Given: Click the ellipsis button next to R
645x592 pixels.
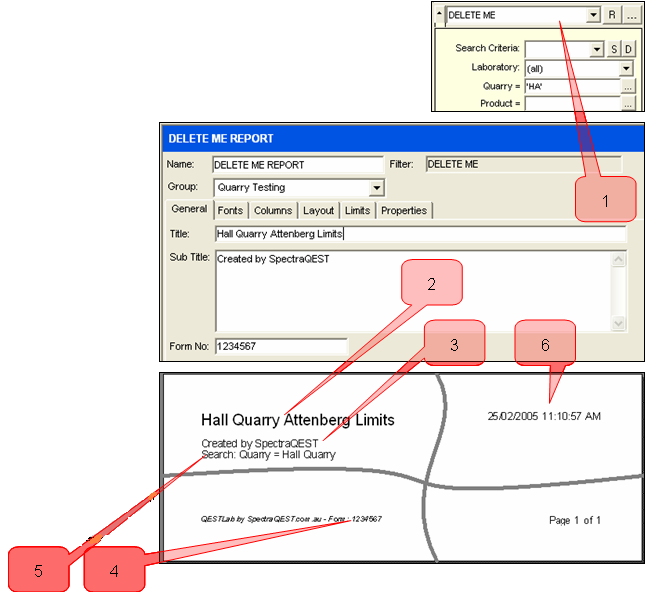Looking at the screenshot, I should pos(630,15).
